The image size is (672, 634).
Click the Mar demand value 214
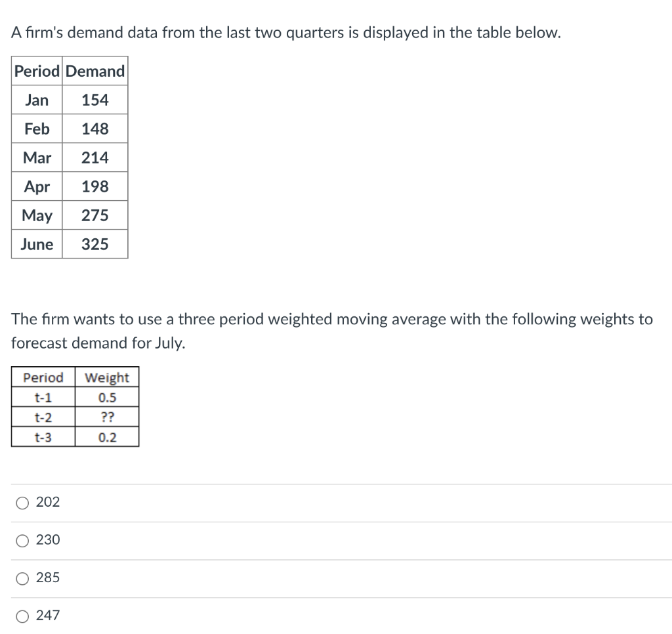pyautogui.click(x=94, y=158)
